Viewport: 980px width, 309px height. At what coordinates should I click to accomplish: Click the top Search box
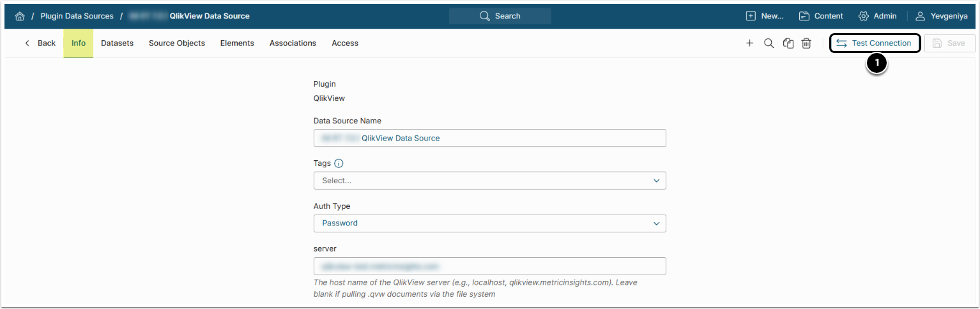[x=500, y=16]
